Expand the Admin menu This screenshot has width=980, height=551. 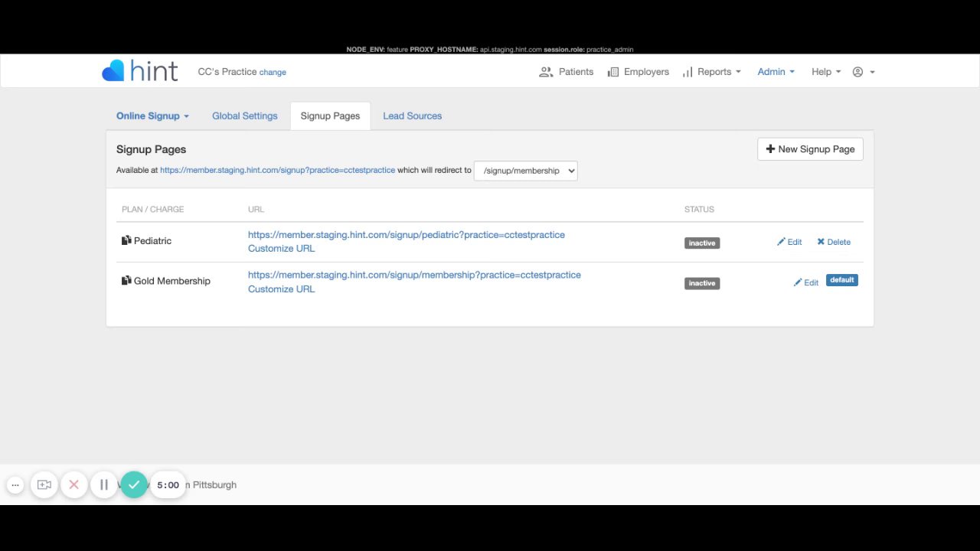776,72
